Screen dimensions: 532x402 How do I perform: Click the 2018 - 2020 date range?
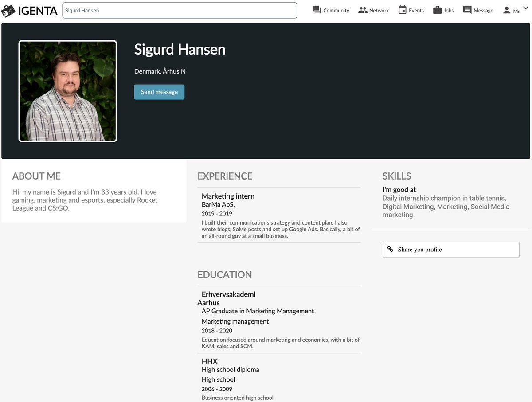(x=217, y=331)
